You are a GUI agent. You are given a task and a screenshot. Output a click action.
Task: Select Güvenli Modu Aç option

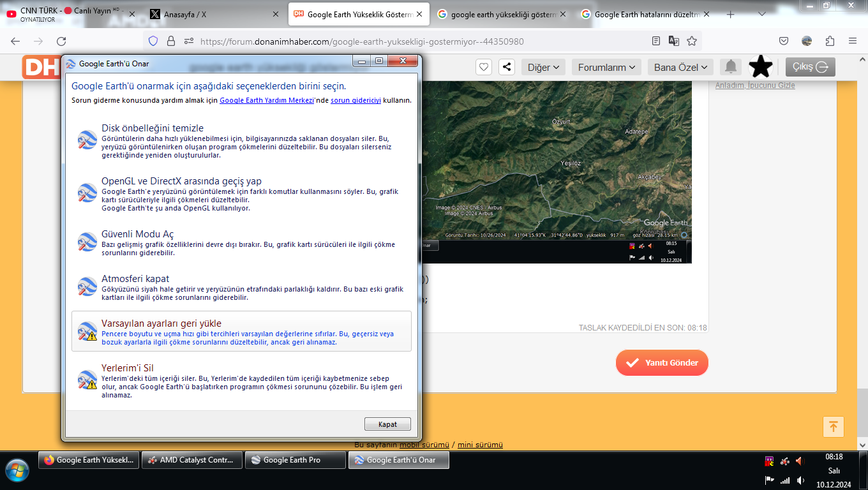241,243
